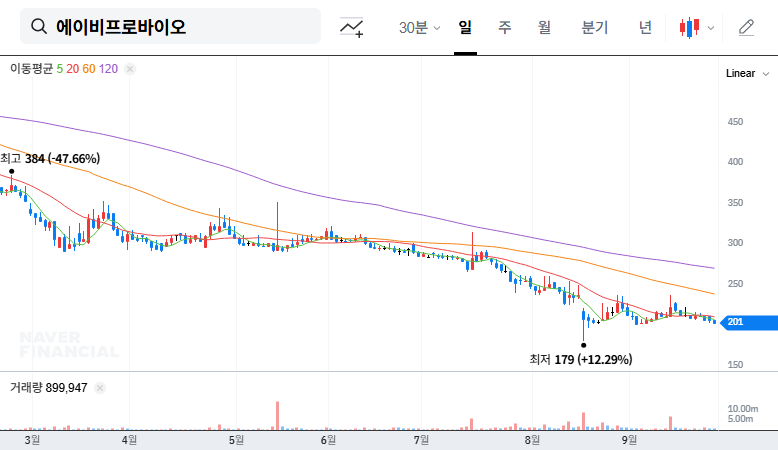Remove the 거래량 volume indicator
778x450 pixels.
click(100, 388)
